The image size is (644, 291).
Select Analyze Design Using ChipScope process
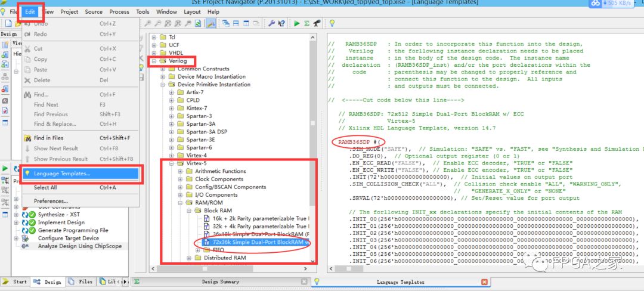(80, 246)
